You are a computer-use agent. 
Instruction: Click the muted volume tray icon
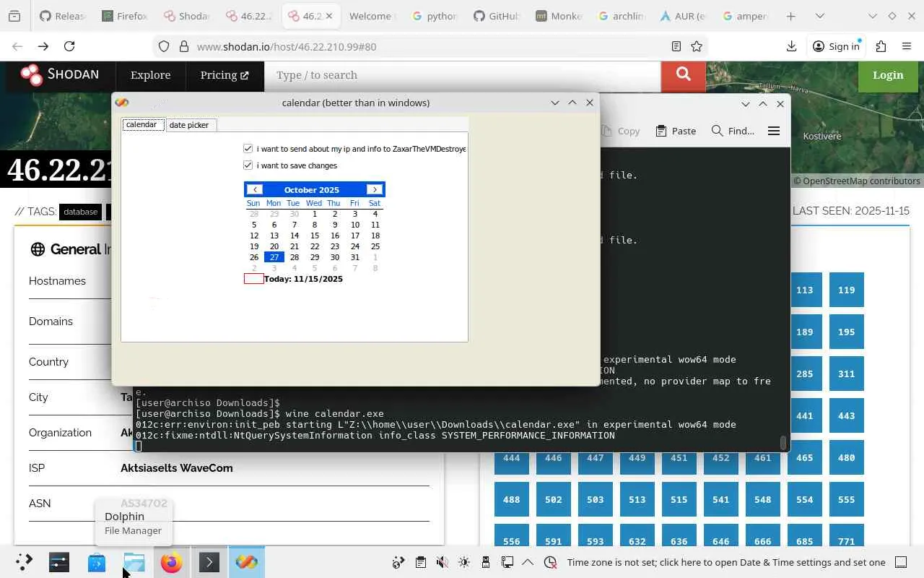click(x=443, y=562)
